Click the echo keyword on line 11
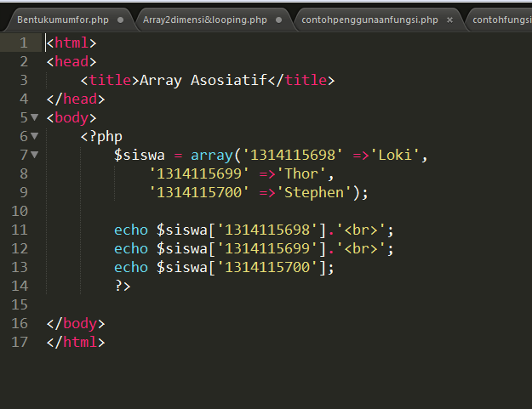The image size is (532, 409). click(131, 230)
